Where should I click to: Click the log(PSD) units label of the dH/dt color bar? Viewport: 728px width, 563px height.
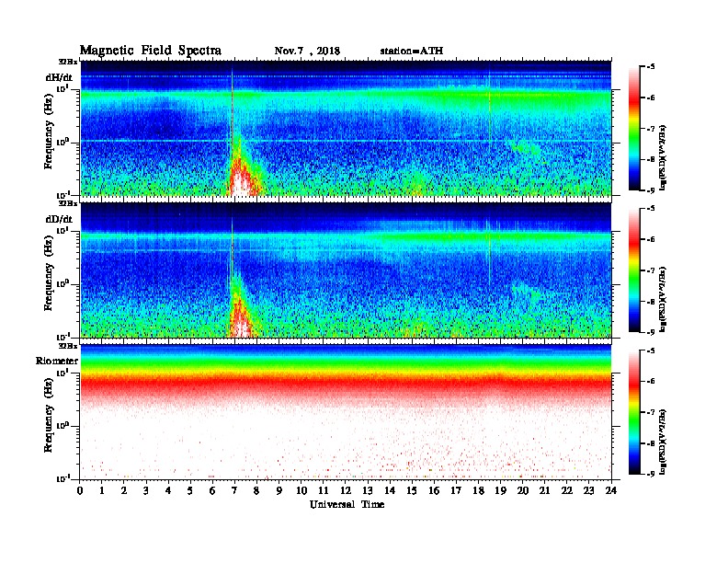pos(663,157)
